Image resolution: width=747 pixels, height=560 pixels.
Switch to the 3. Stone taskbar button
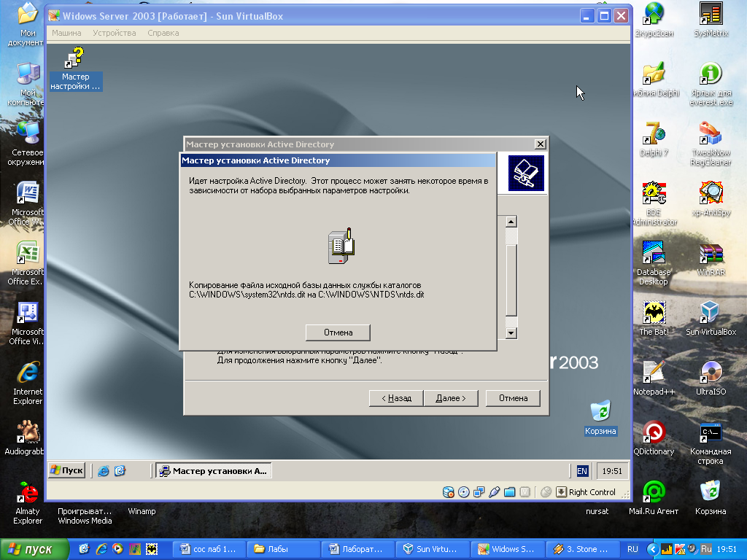click(581, 549)
